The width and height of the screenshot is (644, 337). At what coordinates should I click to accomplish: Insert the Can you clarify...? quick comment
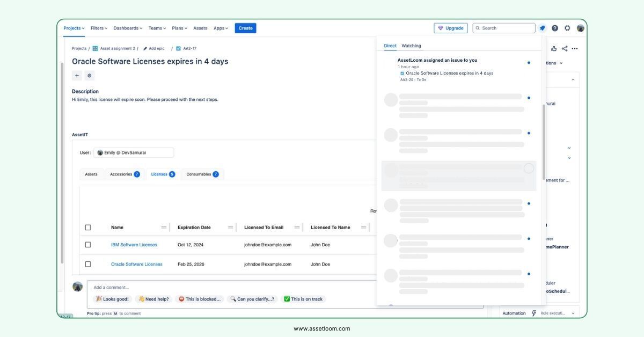pyautogui.click(x=252, y=299)
